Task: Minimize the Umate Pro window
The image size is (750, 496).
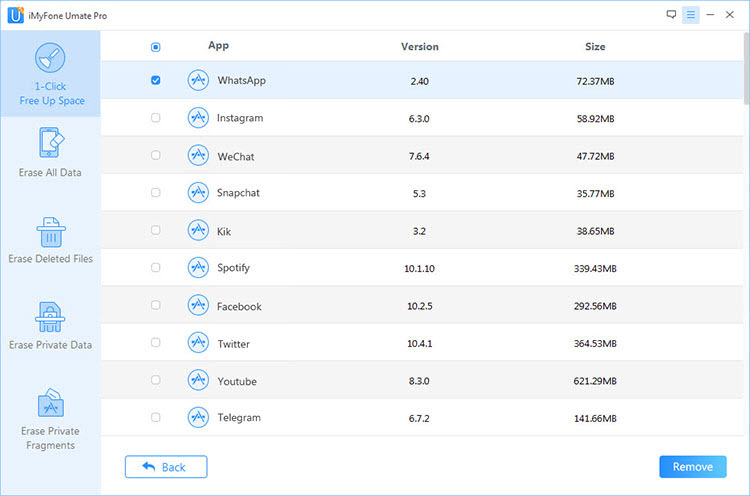Action: click(710, 15)
